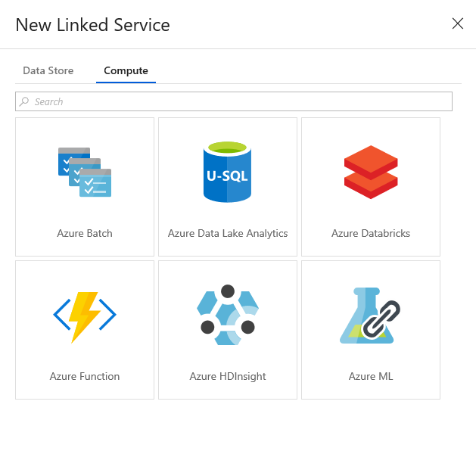
Task: Click the New Linked Service heading
Action: coord(92,24)
